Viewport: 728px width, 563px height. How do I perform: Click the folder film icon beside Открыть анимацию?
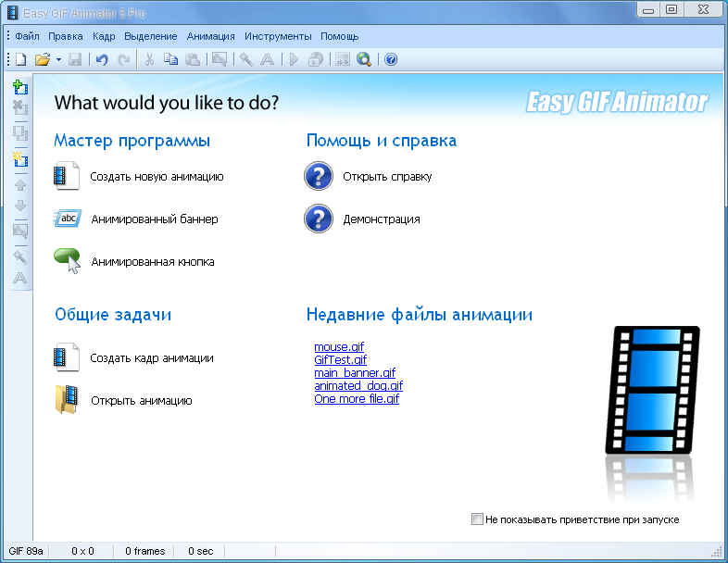pyautogui.click(x=67, y=400)
